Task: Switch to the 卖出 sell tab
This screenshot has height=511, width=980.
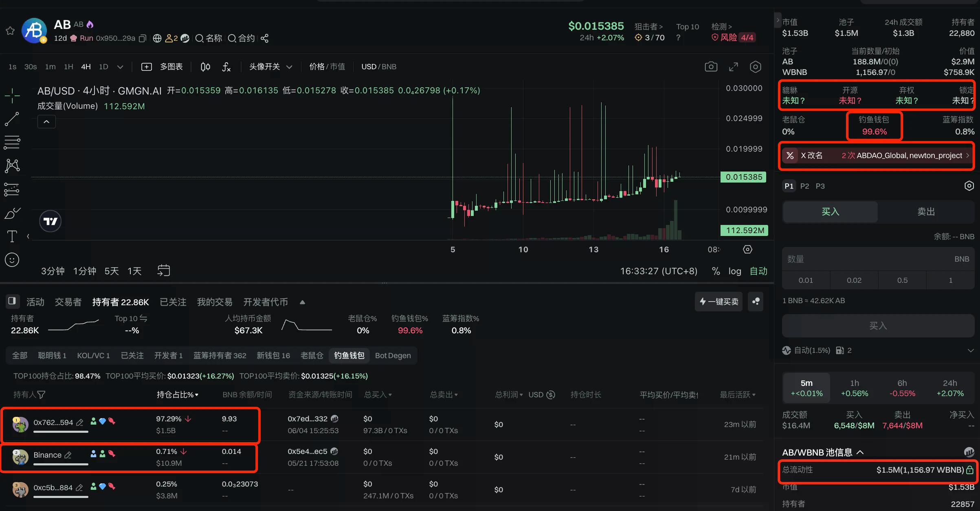Action: tap(925, 211)
